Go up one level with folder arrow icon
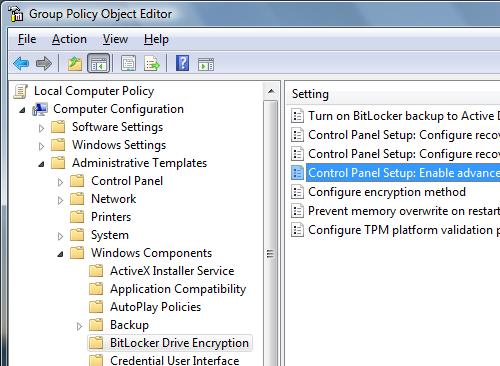The image size is (500, 366). [x=75, y=63]
